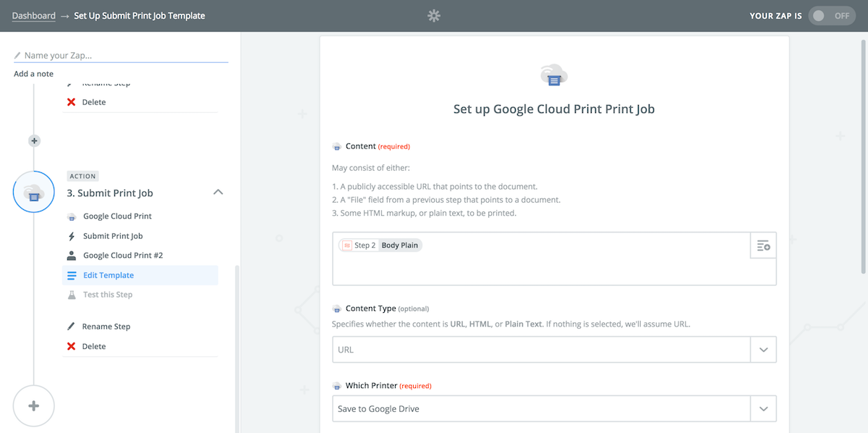Click the lightning bolt icon beside Submit Print Job

(71, 236)
